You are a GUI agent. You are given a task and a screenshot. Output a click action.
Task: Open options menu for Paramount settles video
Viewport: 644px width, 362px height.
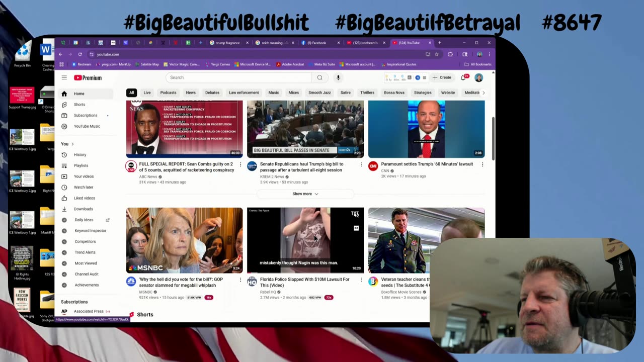pos(482,164)
